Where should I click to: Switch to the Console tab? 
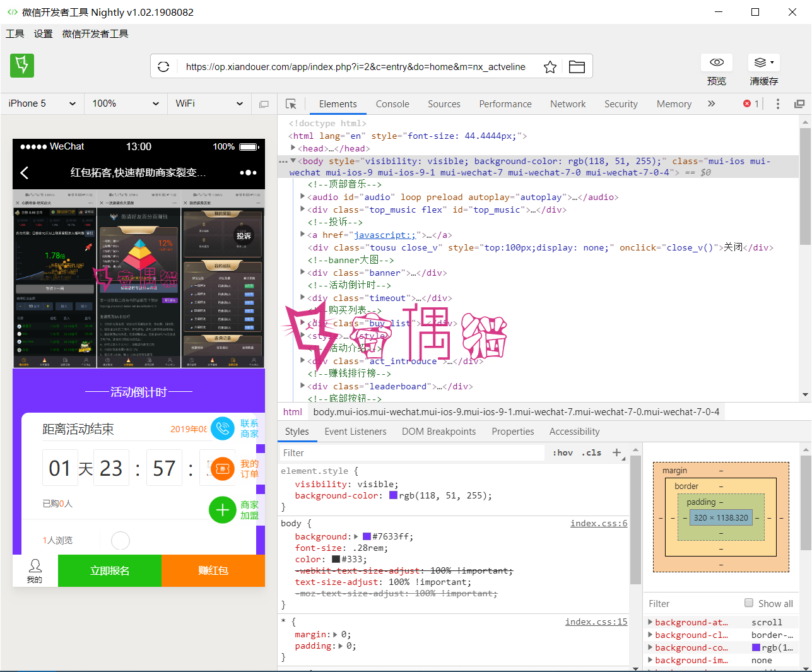pos(392,104)
